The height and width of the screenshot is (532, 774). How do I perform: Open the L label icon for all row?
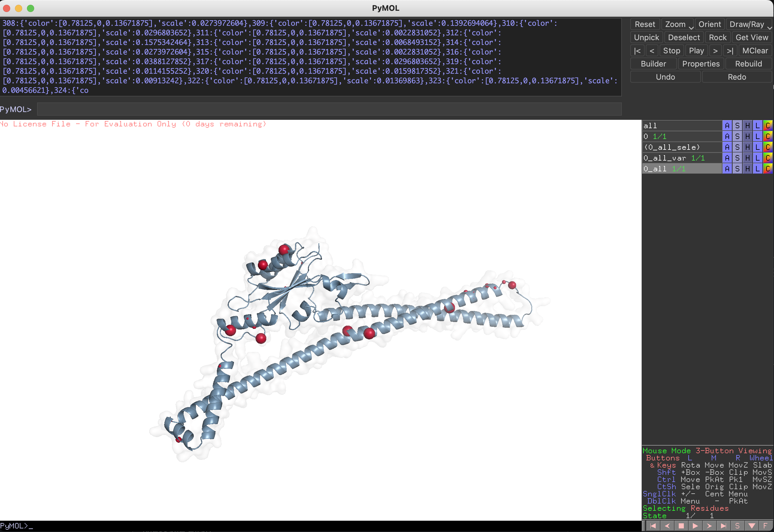[x=757, y=126]
